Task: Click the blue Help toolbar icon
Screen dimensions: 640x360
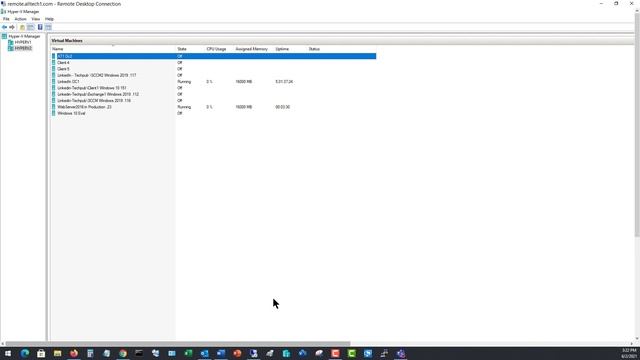Action: click(40, 27)
